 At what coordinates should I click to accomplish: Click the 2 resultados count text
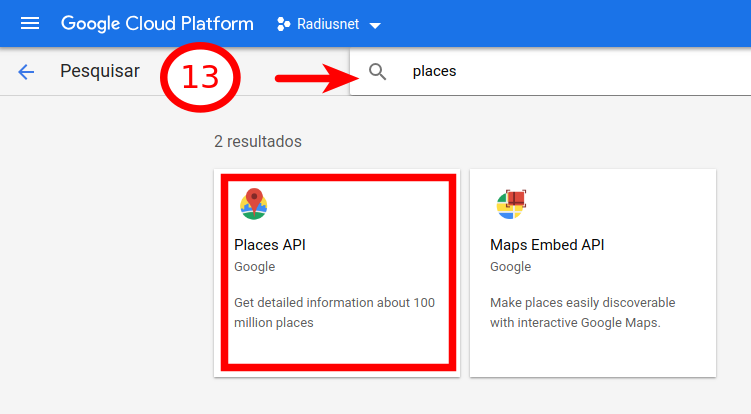pos(258,141)
